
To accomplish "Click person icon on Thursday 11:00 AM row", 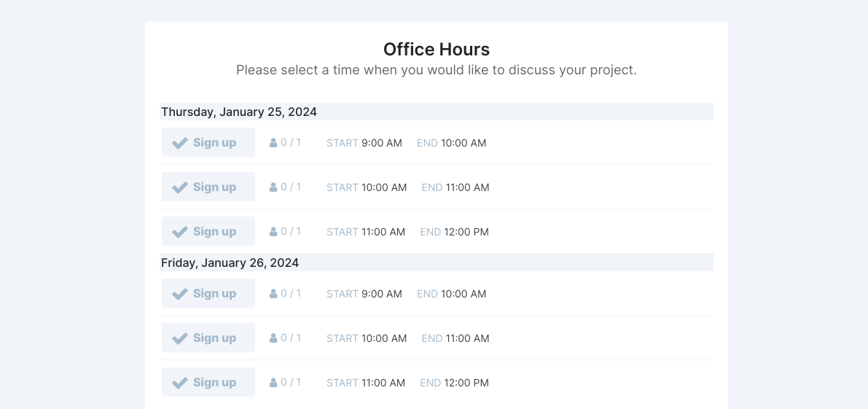I will 273,231.
